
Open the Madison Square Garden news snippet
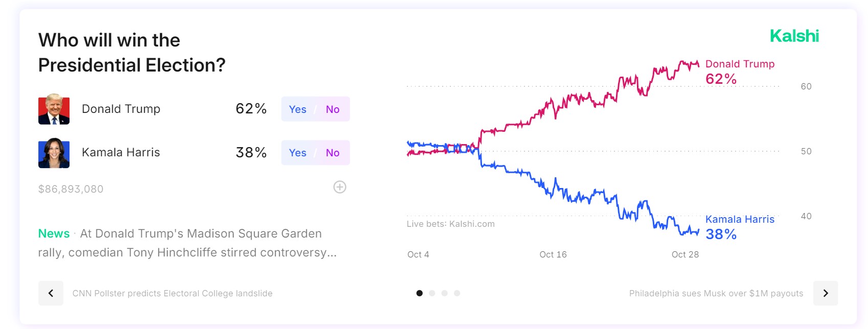click(x=188, y=243)
